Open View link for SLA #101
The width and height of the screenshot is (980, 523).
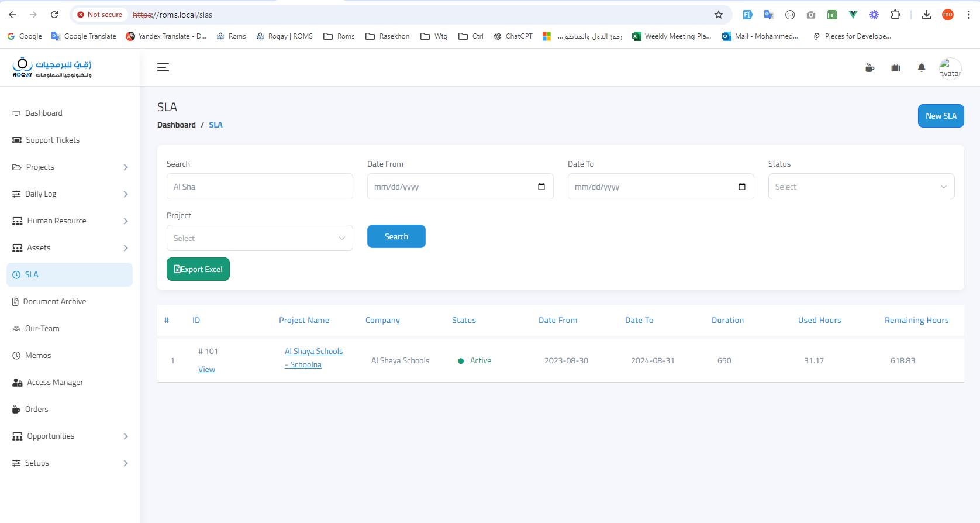[206, 370]
